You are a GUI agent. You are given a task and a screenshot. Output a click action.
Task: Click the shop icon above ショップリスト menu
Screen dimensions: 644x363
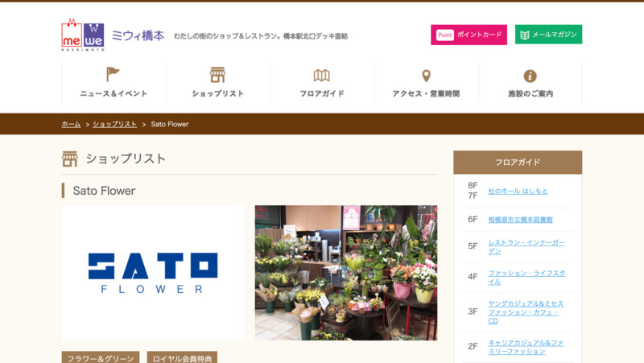tap(217, 75)
